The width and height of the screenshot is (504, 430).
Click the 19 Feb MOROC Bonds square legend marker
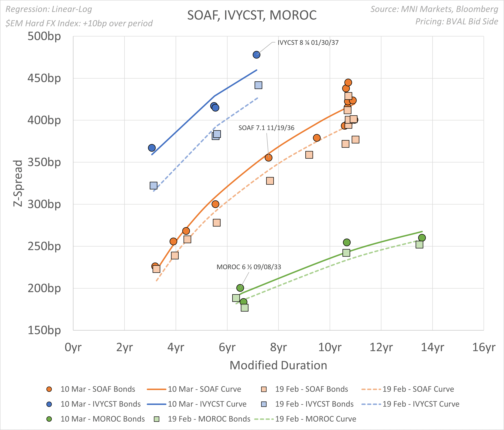point(157,419)
